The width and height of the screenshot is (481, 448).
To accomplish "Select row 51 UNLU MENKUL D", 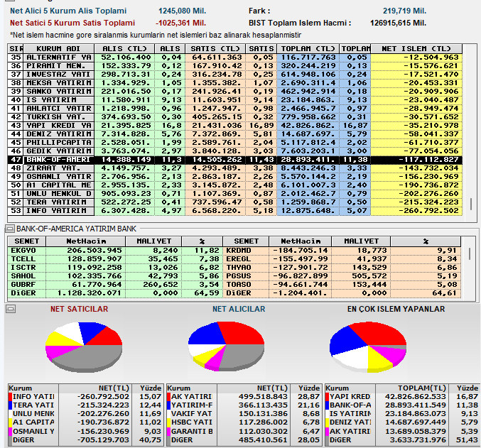I will (235, 194).
